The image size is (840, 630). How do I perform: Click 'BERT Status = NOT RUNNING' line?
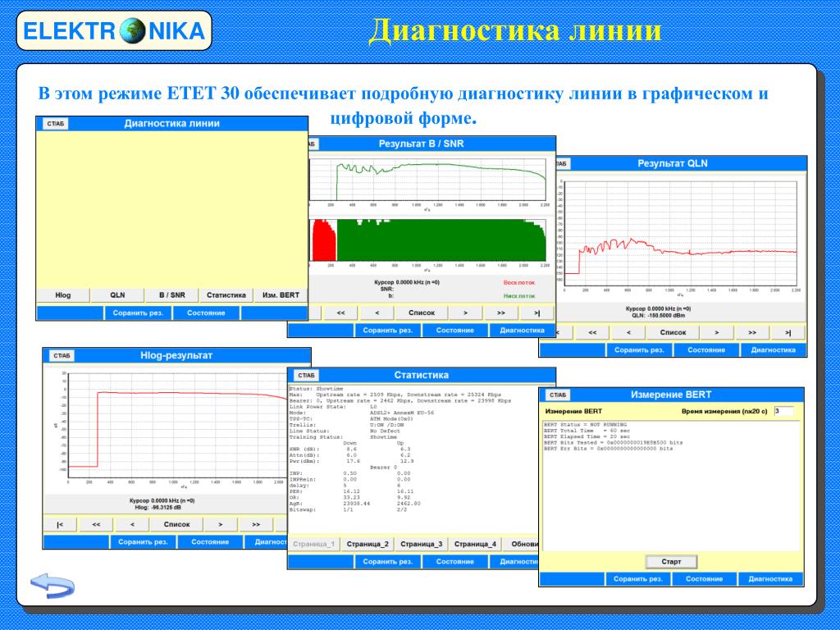click(x=585, y=425)
